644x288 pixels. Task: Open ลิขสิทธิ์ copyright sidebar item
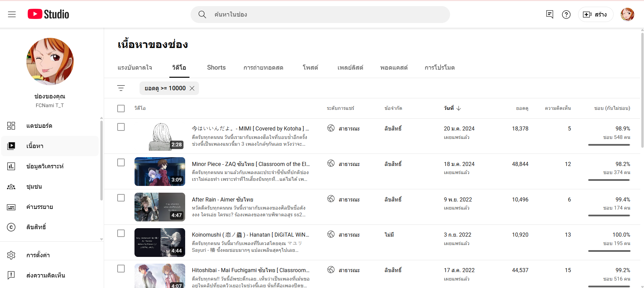pos(50,227)
